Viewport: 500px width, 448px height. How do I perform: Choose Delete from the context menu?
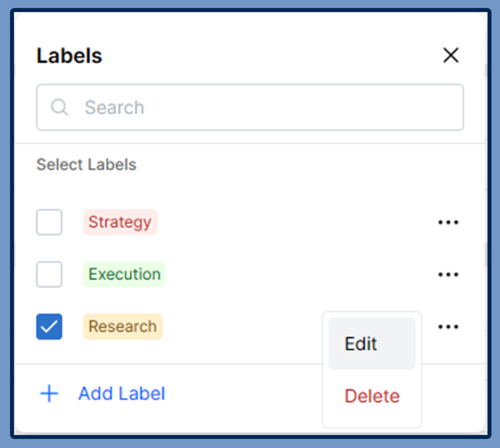pyautogui.click(x=371, y=396)
